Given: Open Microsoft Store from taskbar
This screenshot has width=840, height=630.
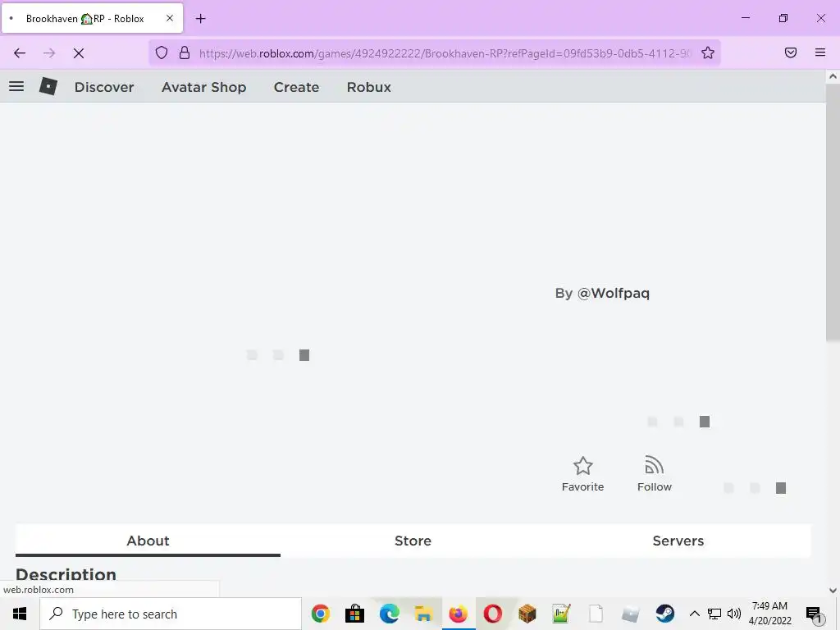Looking at the screenshot, I should pyautogui.click(x=354, y=614).
